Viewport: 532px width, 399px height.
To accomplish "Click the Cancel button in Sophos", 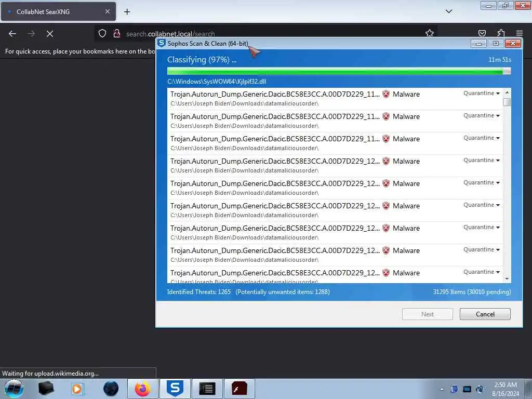I will pos(485,314).
